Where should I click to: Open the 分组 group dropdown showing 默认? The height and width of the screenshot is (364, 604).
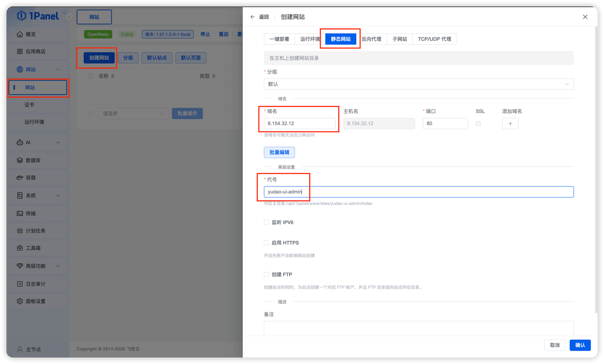[x=418, y=84]
